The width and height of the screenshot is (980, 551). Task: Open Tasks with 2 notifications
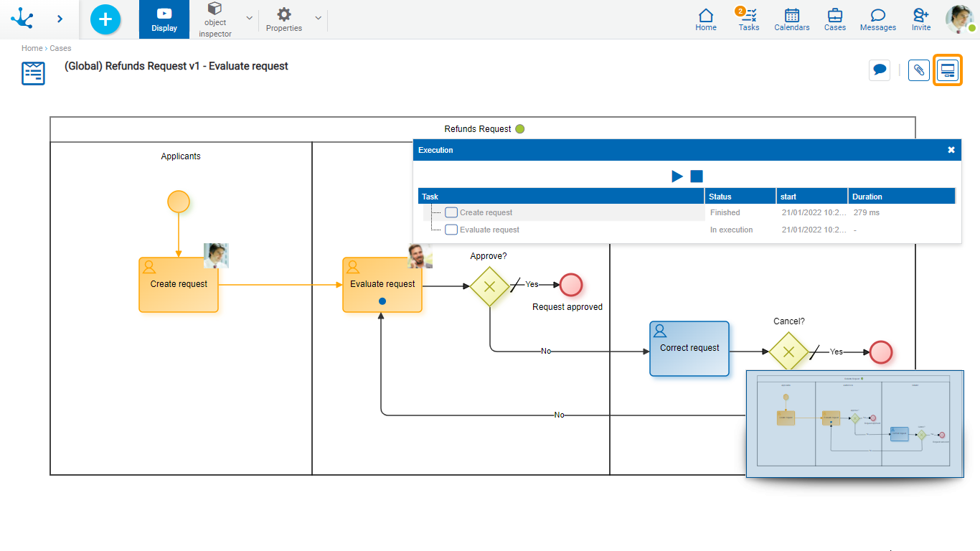click(x=748, y=19)
